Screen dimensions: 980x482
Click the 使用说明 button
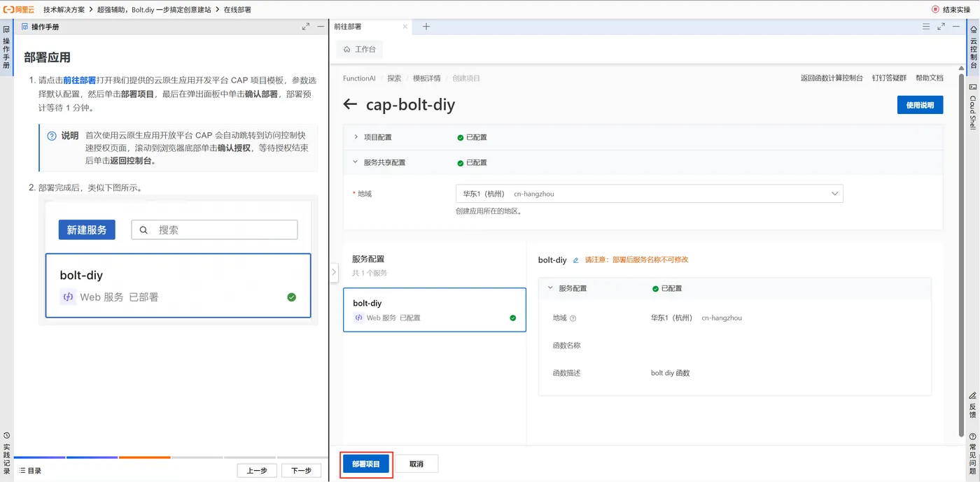tap(920, 105)
